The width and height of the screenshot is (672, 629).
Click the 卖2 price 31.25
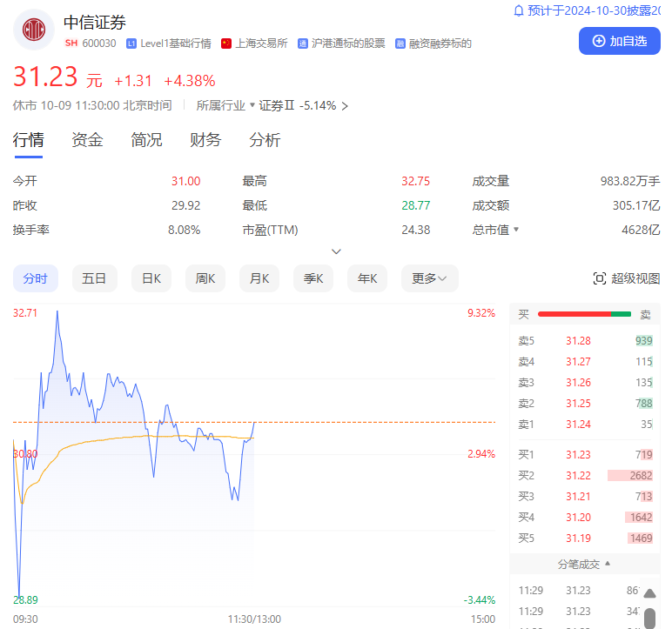(x=578, y=403)
